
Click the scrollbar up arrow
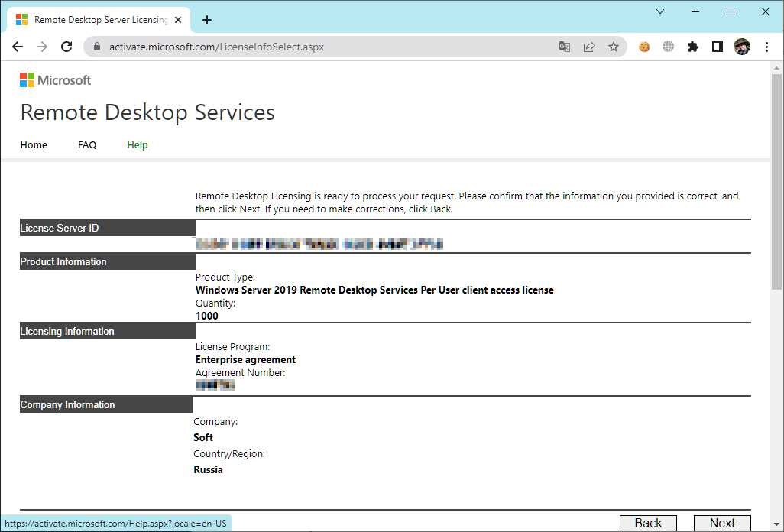coord(776,67)
